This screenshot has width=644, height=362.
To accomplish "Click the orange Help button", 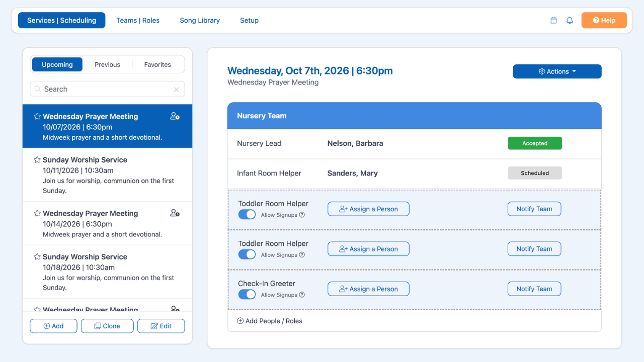I will coord(604,21).
